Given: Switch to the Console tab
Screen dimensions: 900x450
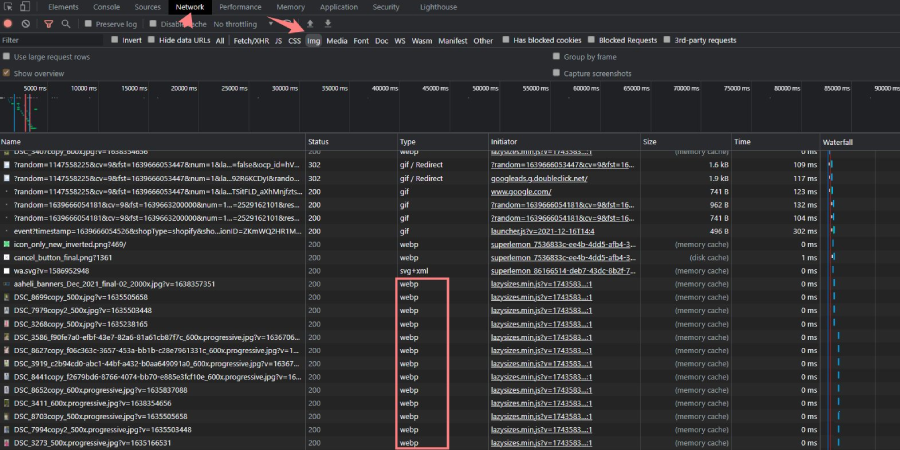Looking at the screenshot, I should (107, 7).
